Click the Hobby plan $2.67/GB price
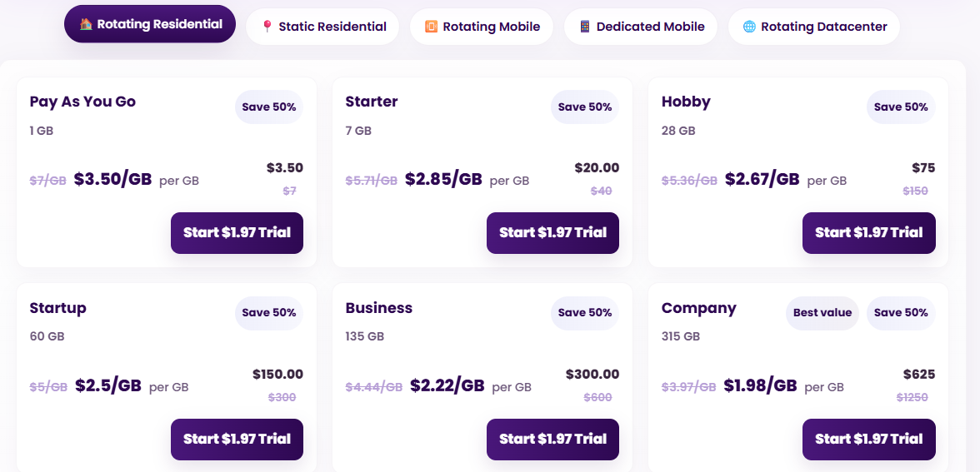Viewport: 980px width, 472px height. point(762,179)
